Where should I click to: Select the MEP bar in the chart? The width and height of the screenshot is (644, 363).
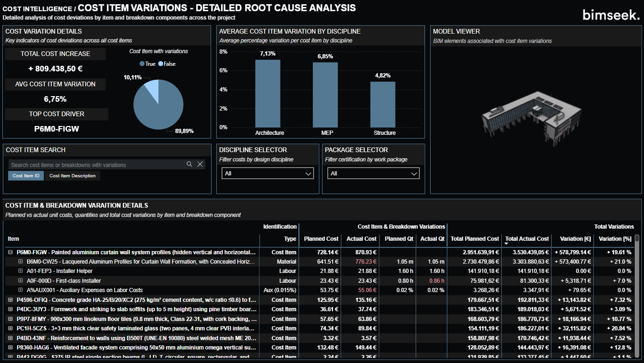(325, 95)
